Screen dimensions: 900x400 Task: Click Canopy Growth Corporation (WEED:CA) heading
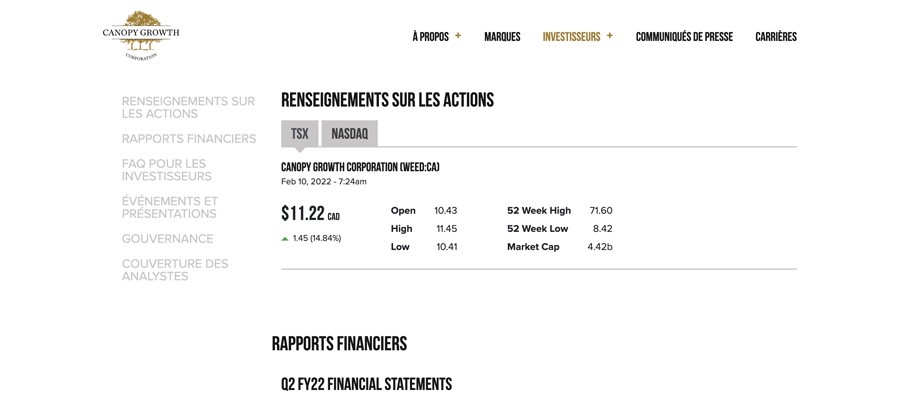360,167
